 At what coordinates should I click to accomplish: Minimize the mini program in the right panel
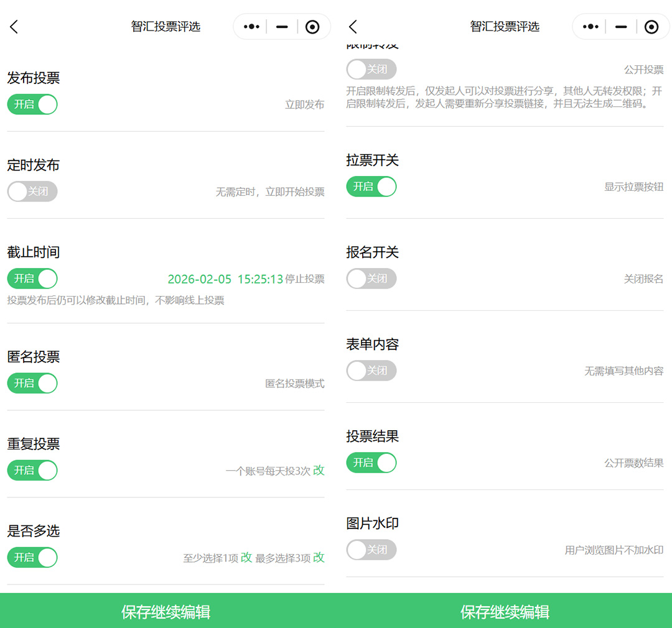coord(620,27)
